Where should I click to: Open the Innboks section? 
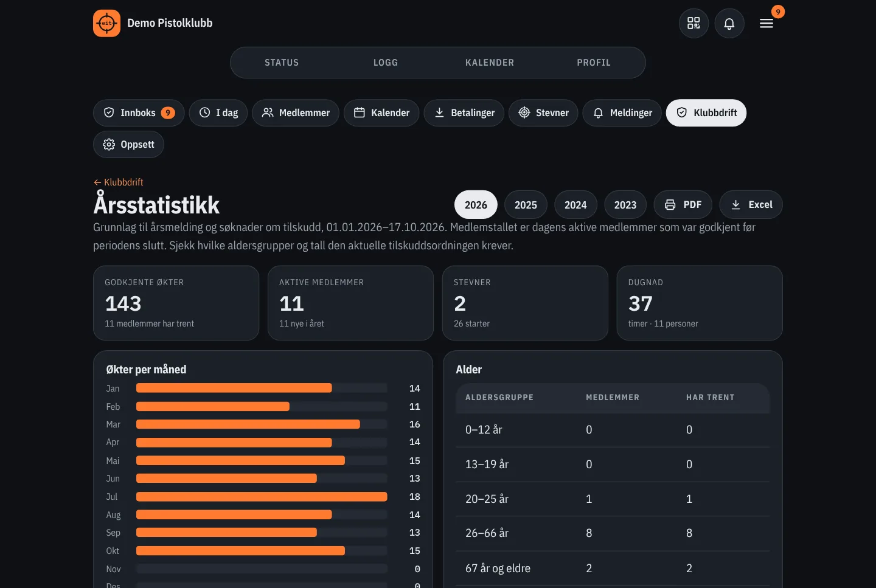click(139, 112)
